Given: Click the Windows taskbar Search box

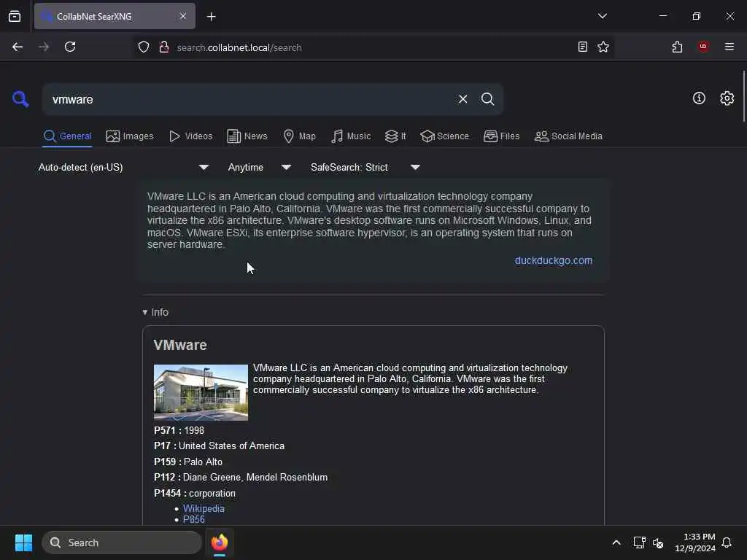Looking at the screenshot, I should [x=122, y=542].
